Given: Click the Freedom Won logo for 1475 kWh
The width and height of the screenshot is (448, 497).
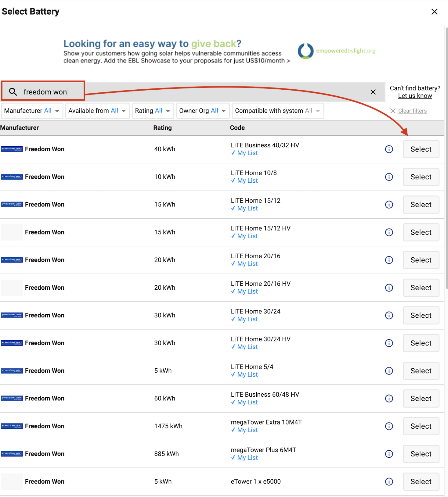Looking at the screenshot, I should coord(12,426).
